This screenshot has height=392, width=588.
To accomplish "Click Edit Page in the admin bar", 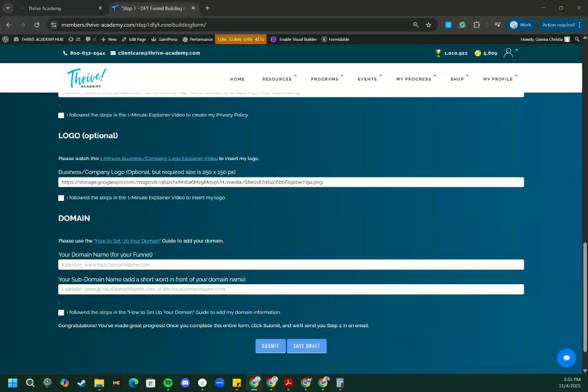I will tap(134, 39).
